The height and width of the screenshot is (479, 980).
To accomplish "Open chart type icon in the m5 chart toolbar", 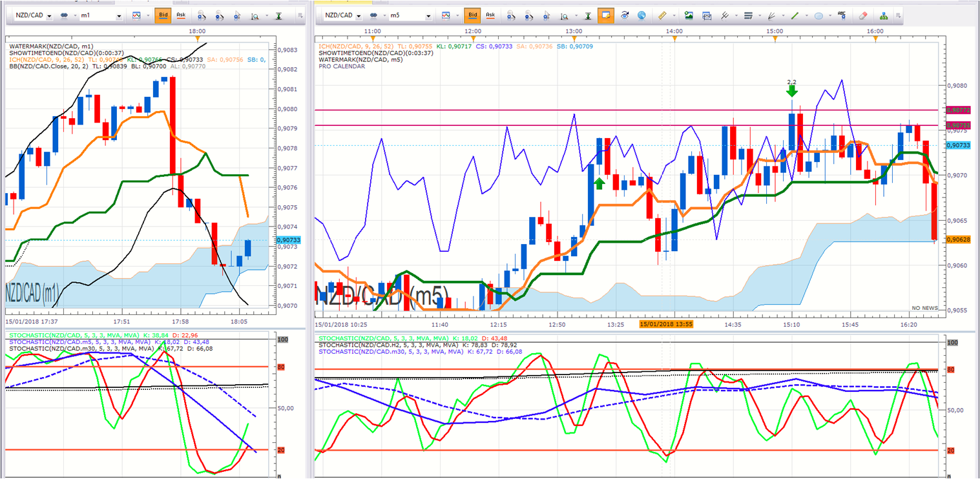I will (x=446, y=15).
